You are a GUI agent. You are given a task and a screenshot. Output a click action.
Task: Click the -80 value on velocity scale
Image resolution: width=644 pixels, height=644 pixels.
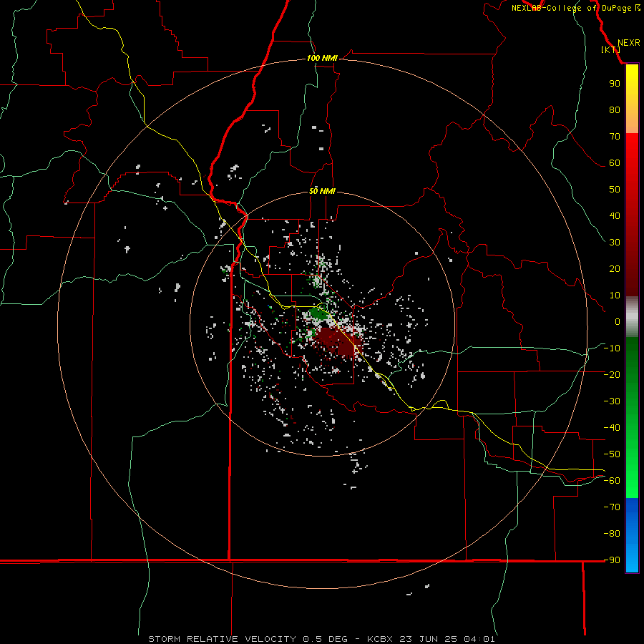point(612,534)
